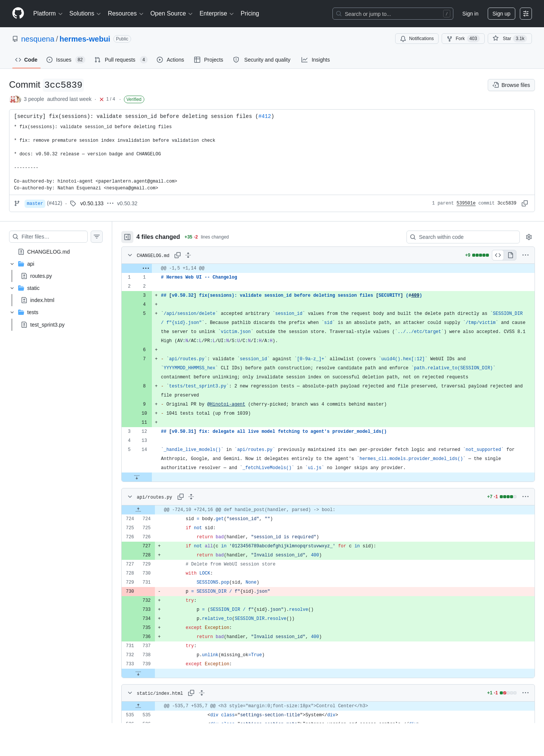Collapse the api folder in file tree

pyautogui.click(x=12, y=264)
